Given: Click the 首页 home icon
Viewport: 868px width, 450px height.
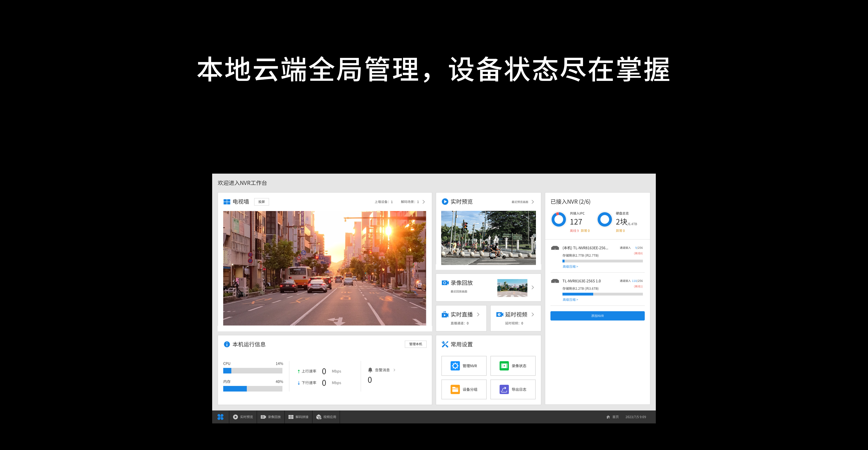Looking at the screenshot, I should coord(608,417).
